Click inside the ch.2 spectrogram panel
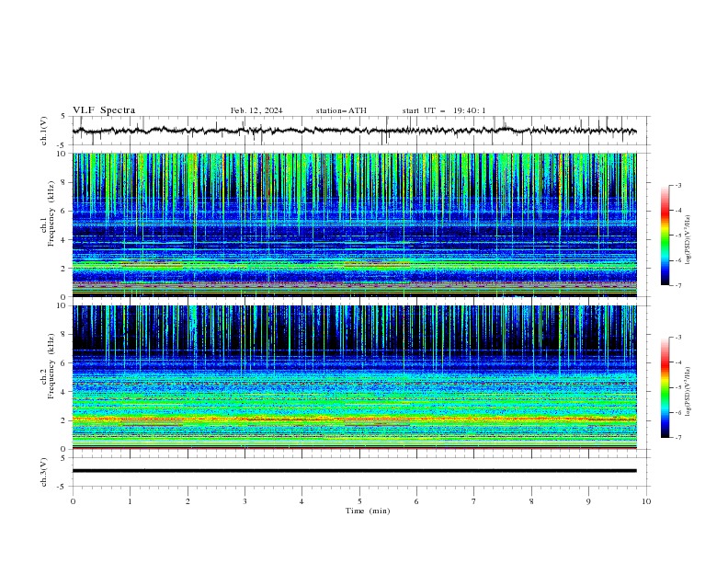The width and height of the screenshot is (728, 563). coord(354,377)
